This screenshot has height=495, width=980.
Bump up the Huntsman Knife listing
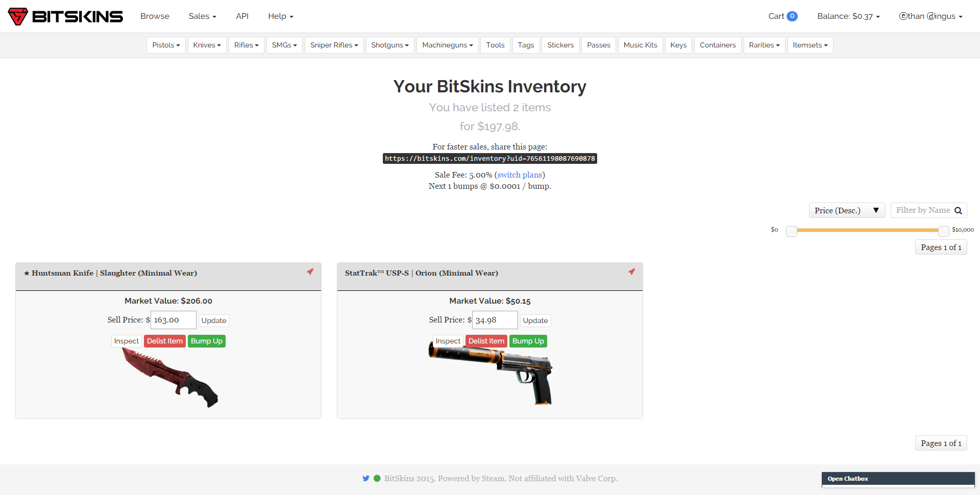tap(207, 341)
